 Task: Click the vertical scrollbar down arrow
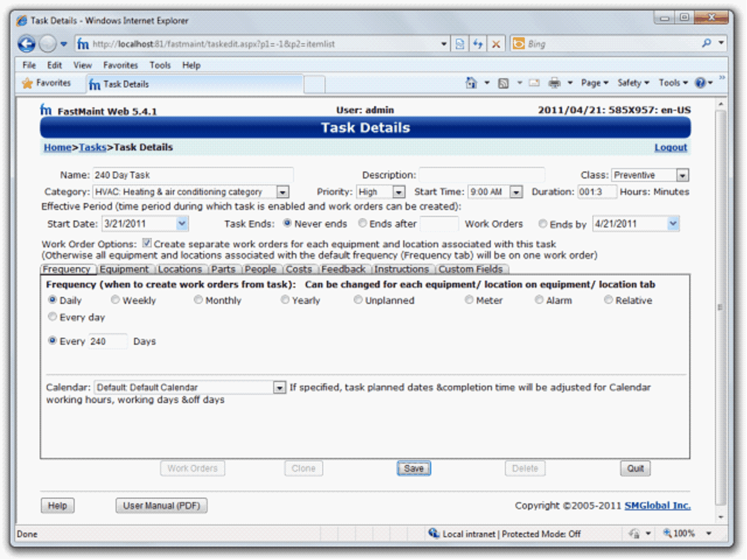(x=721, y=517)
